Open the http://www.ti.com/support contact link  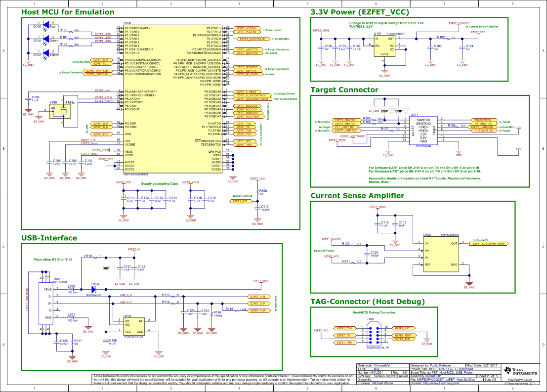(440, 383)
